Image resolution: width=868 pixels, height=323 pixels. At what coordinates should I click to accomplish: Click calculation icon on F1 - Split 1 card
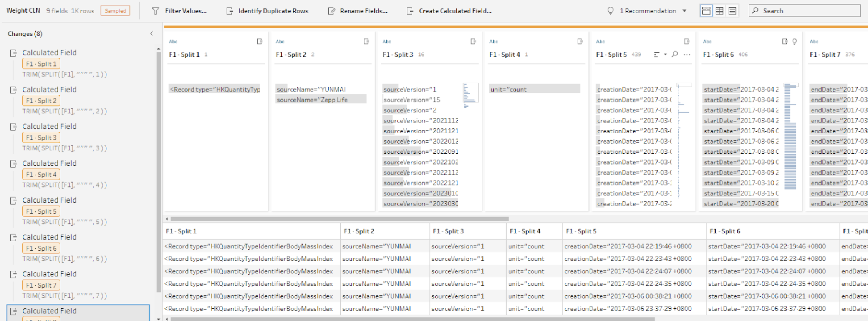click(260, 42)
